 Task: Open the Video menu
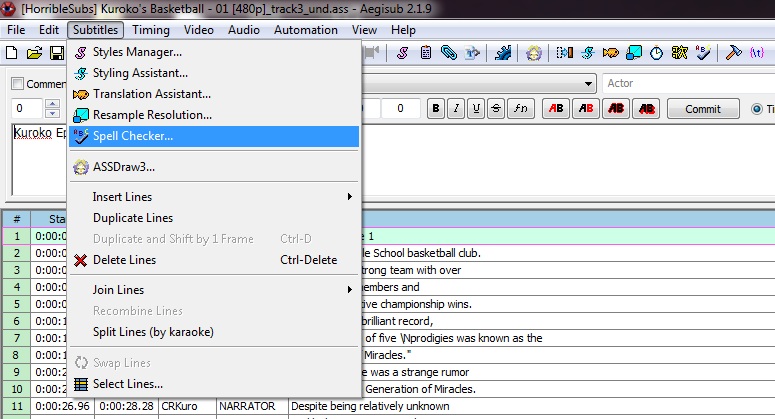(x=199, y=30)
